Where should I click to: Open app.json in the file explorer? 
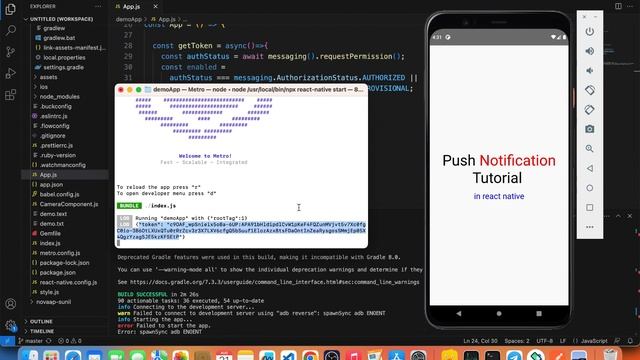pyautogui.click(x=51, y=184)
